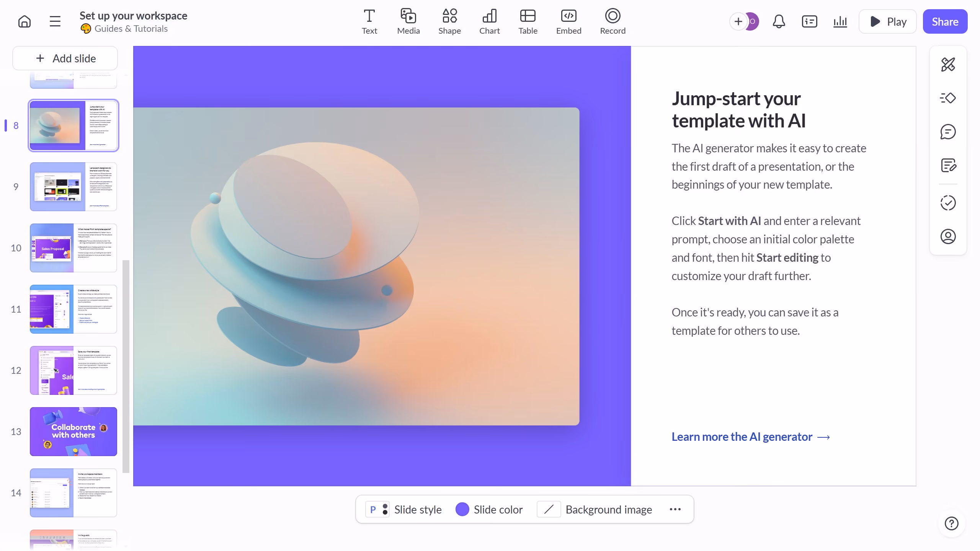Open Guides & Tutorials folder link
Viewport: 980px width, 551px height.
click(x=131, y=29)
